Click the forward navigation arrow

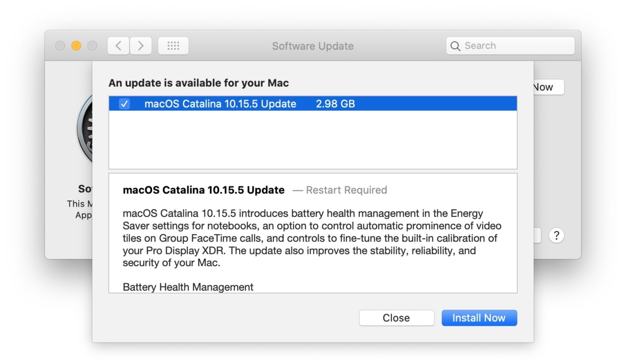(x=141, y=46)
